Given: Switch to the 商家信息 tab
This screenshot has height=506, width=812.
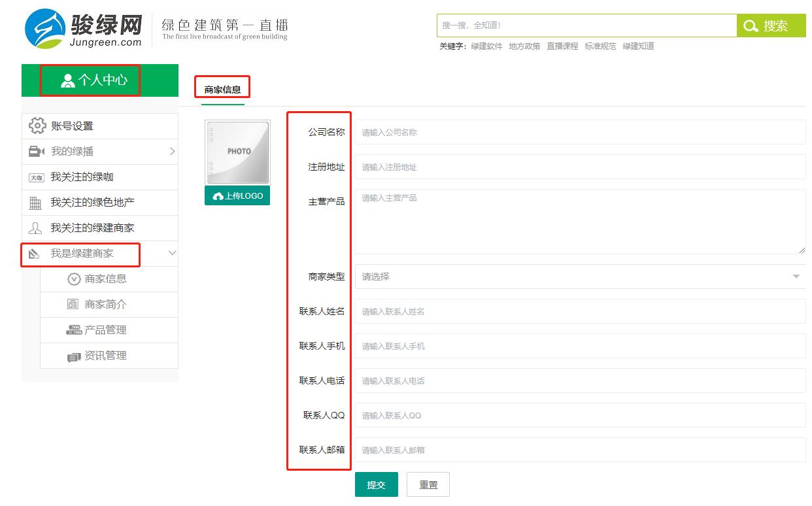Looking at the screenshot, I should (222, 86).
